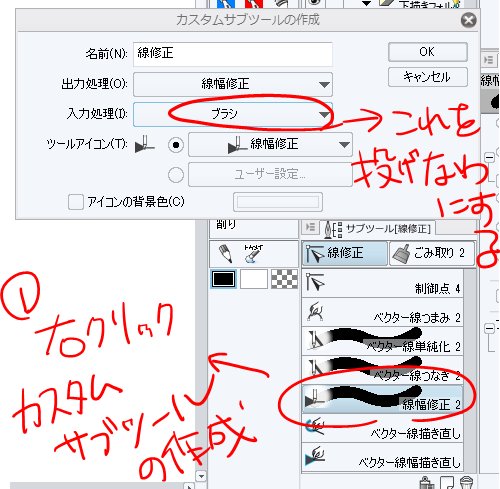Open the ツールアイコン preset dropdown 線幅修正
Viewport: 500px width, 489px height.
270,144
